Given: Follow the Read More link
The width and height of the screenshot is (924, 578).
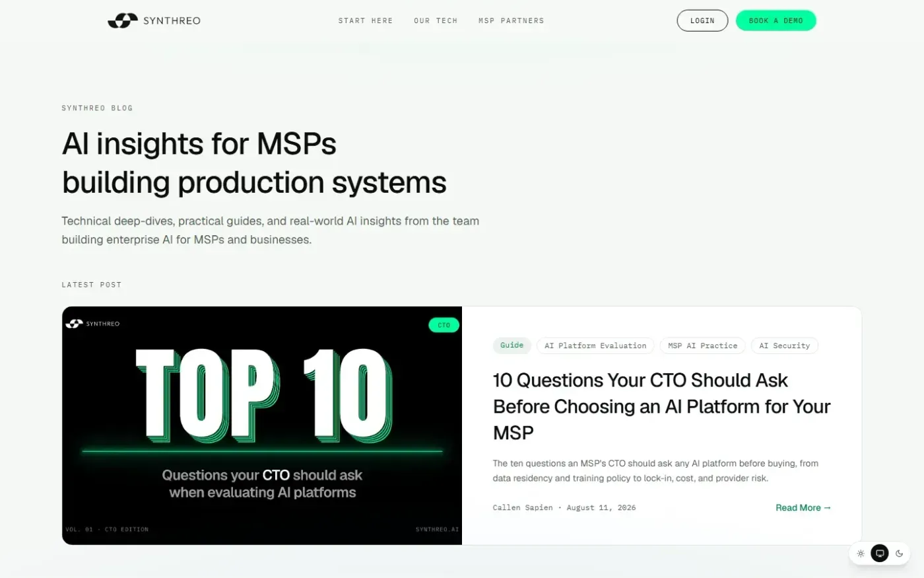Looking at the screenshot, I should (803, 507).
